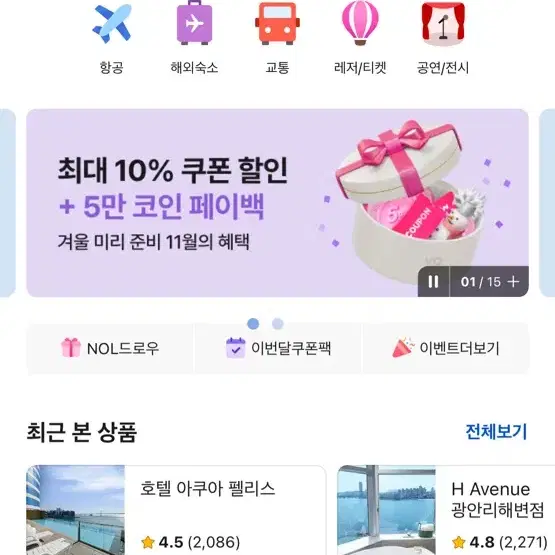This screenshot has width=555, height=555.
Task: Tap the 호텔 아쿠아 펠리스 hotel title
Action: pyautogui.click(x=208, y=489)
